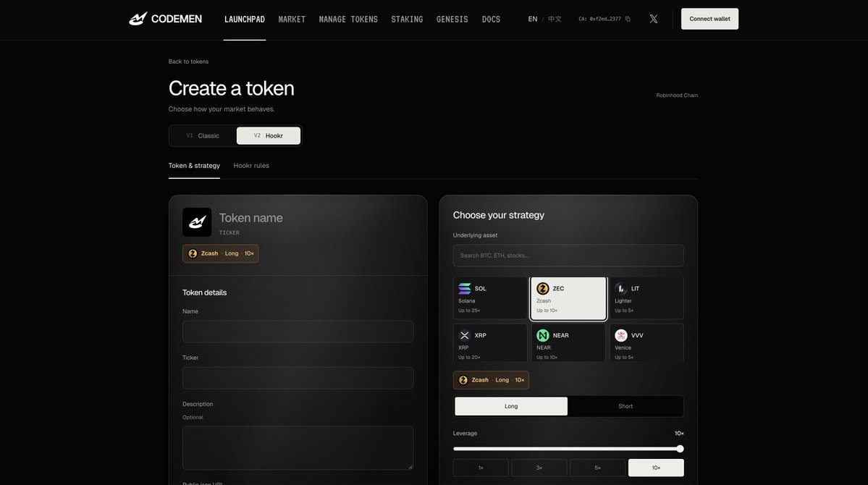Screen dimensions: 868x485
Task: Copy the contract address with copy icon
Action: click(x=628, y=19)
